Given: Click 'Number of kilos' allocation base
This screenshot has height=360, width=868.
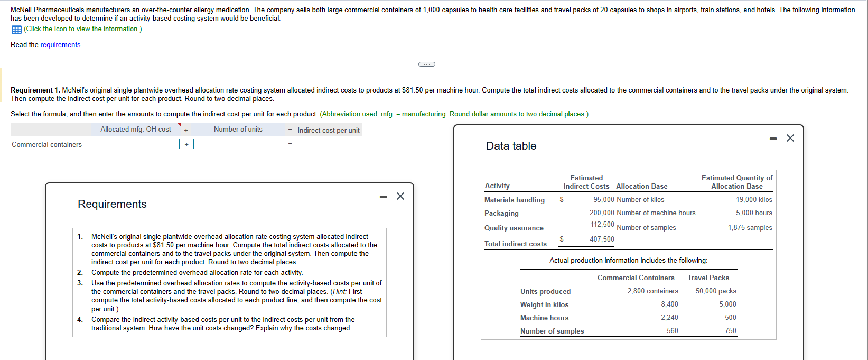Looking at the screenshot, I should [x=640, y=200].
